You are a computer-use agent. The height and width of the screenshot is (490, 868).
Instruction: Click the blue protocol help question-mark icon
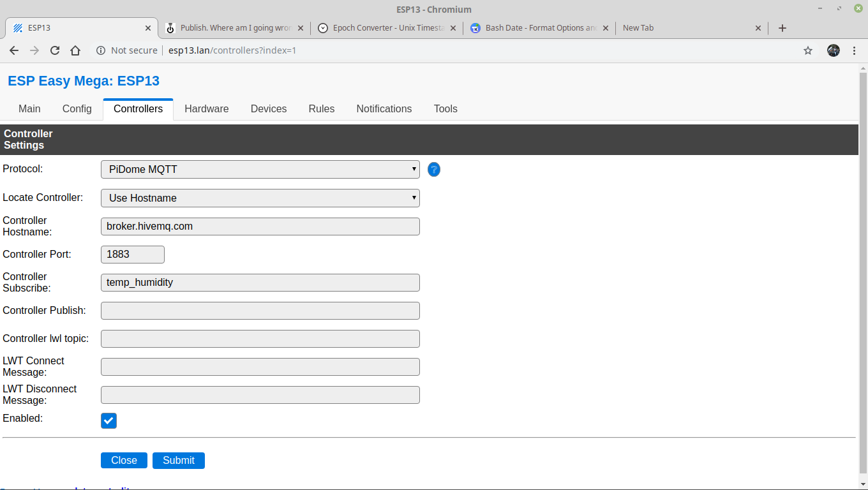pos(433,170)
